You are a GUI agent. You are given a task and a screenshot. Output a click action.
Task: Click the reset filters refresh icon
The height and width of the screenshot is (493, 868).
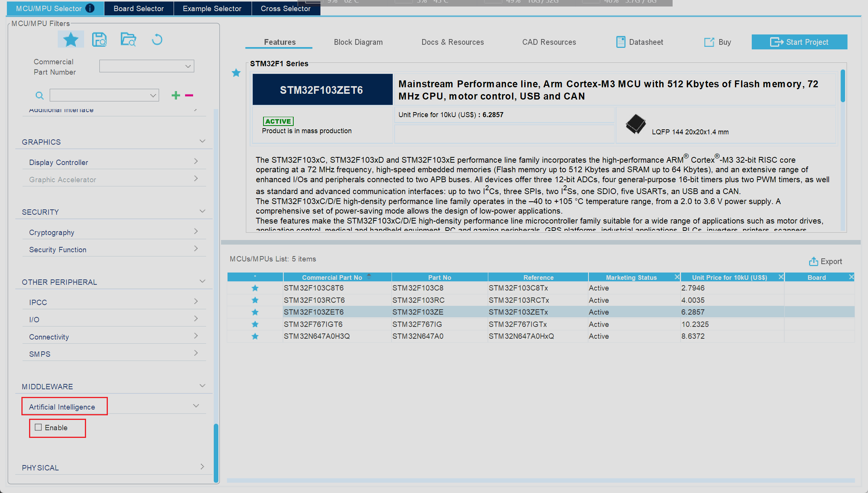157,40
